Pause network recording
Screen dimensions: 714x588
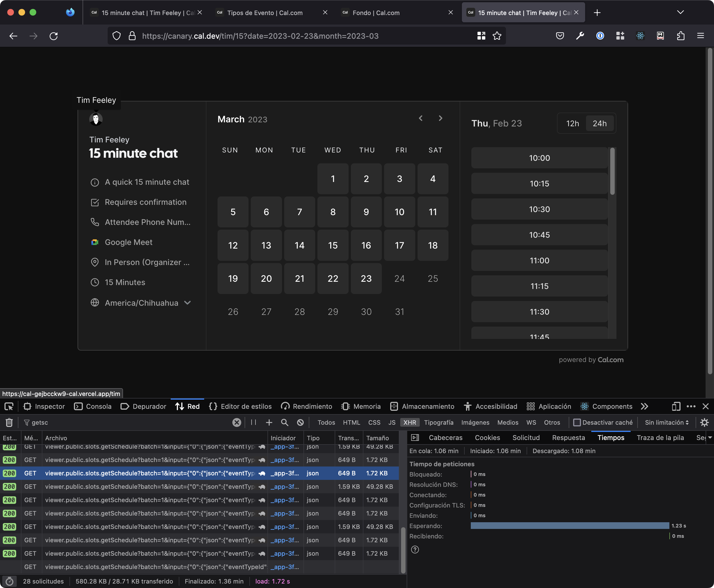click(254, 422)
